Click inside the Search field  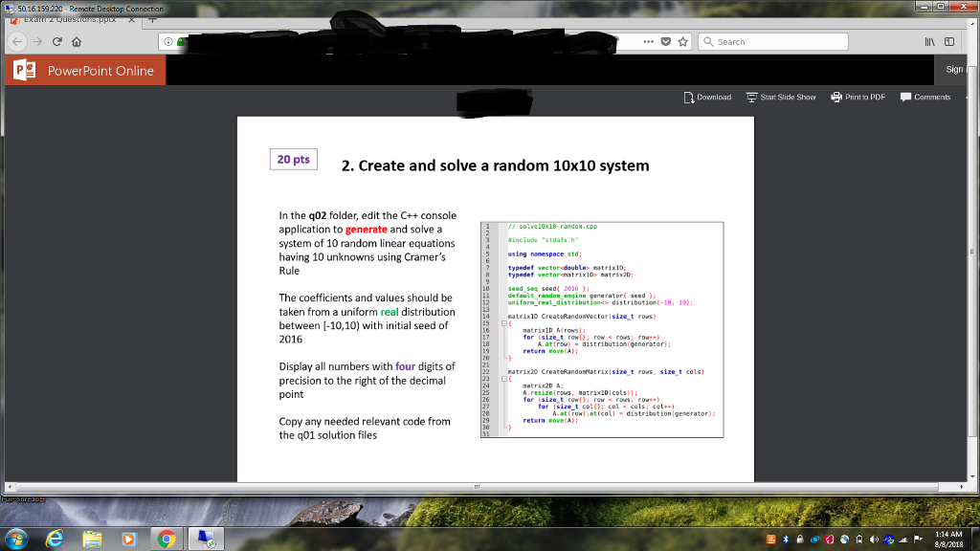772,41
